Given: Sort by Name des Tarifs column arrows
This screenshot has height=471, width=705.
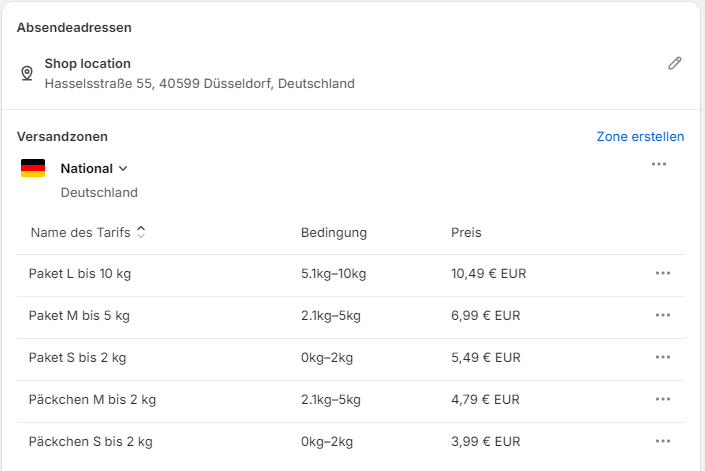Looking at the screenshot, I should click(141, 232).
